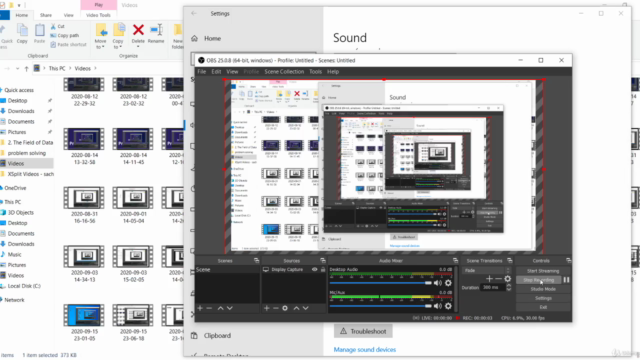Open Delete dropdown arrow in Explorer
The height and width of the screenshot is (360, 640).
coord(138,46)
